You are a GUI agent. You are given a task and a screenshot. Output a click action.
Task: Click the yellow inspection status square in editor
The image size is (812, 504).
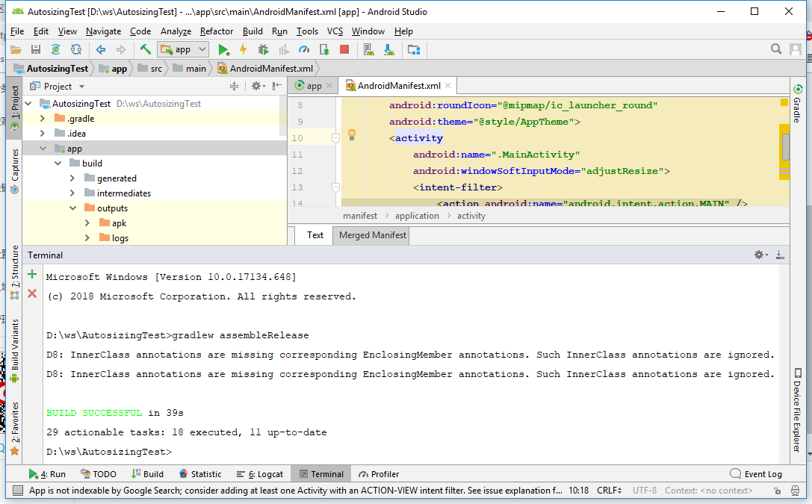(784, 102)
